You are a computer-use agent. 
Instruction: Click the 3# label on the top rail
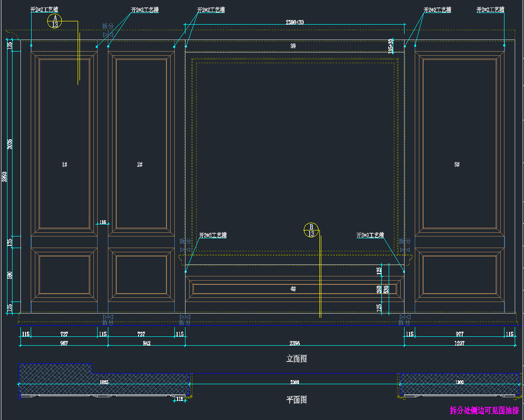click(293, 46)
